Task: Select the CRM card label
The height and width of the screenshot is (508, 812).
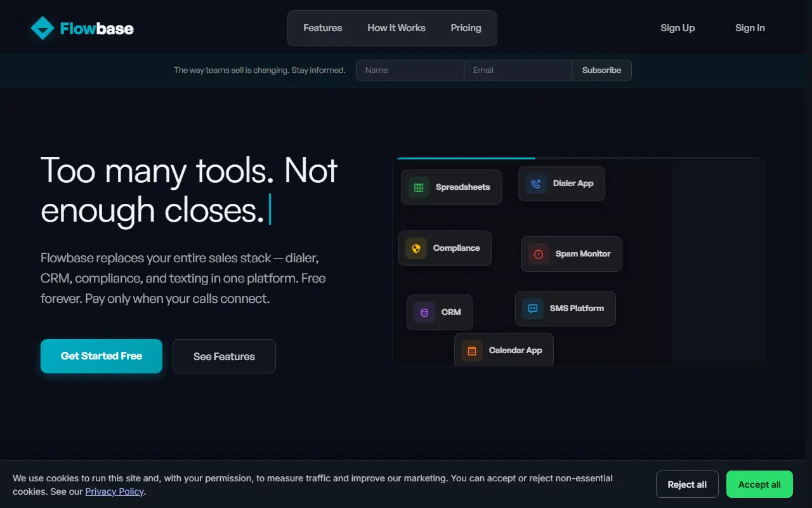Action: point(451,312)
